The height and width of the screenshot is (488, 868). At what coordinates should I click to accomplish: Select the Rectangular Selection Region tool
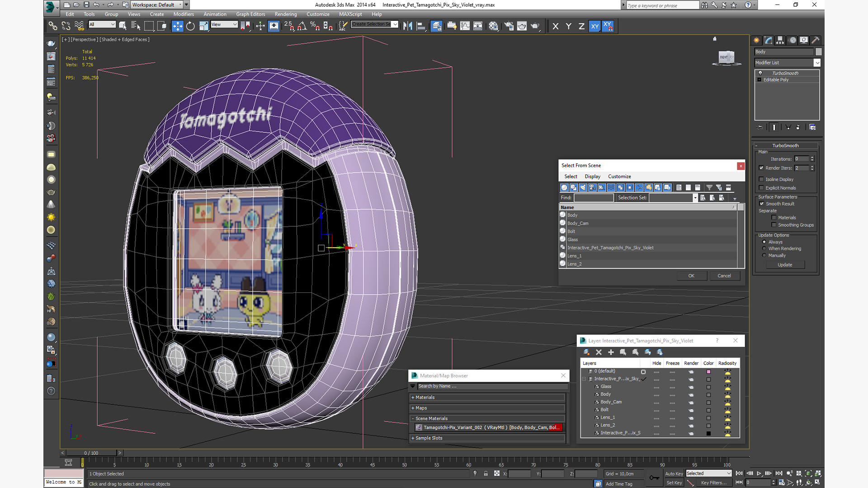tap(149, 26)
